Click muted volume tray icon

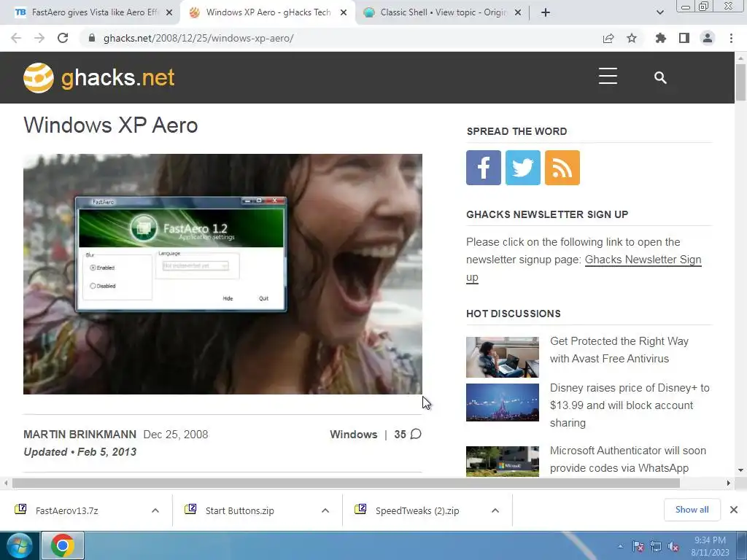[673, 547]
